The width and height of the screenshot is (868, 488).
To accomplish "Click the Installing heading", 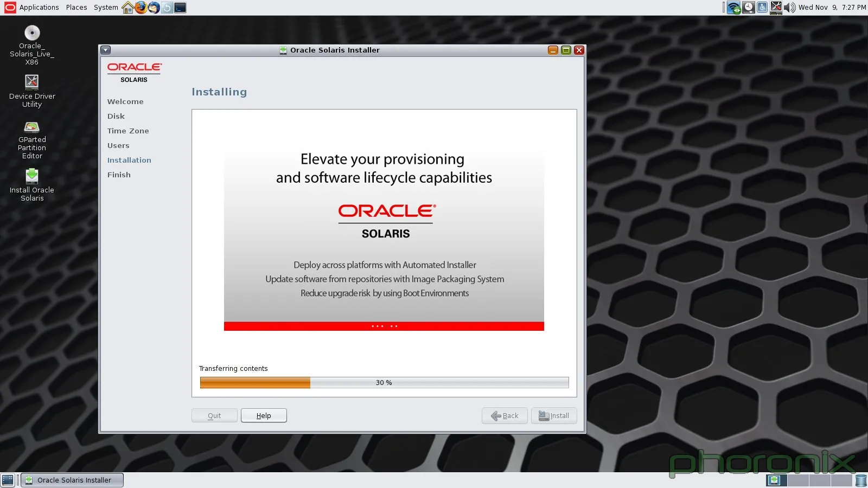I will 219,92.
